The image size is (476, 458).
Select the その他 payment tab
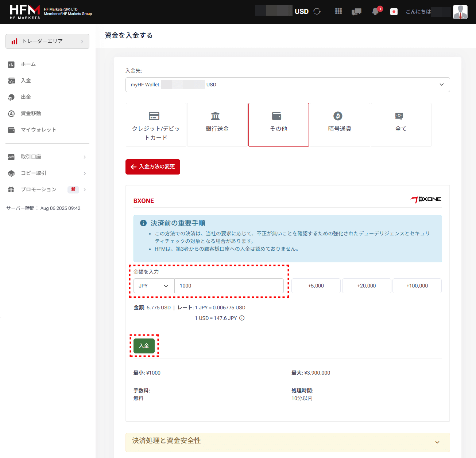pyautogui.click(x=279, y=125)
